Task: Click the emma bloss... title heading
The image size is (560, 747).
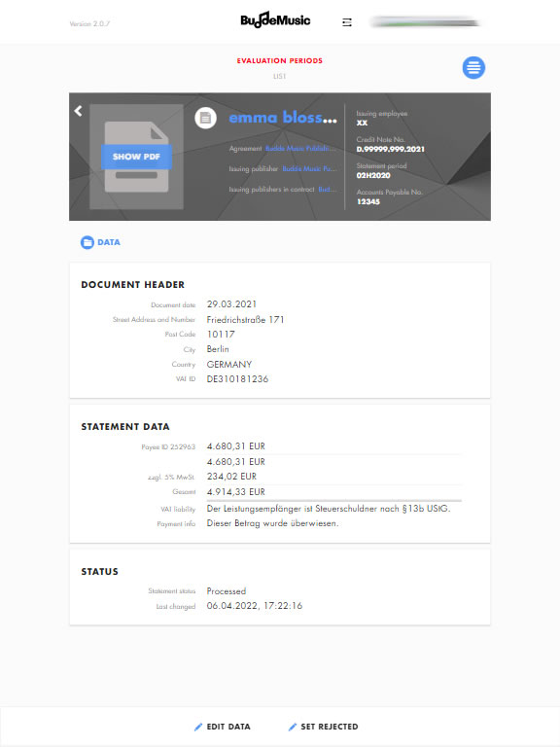Action: tap(283, 117)
